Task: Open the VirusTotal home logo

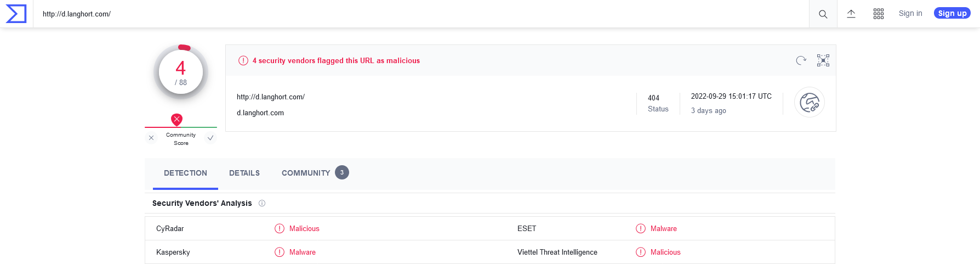Action: point(16,14)
